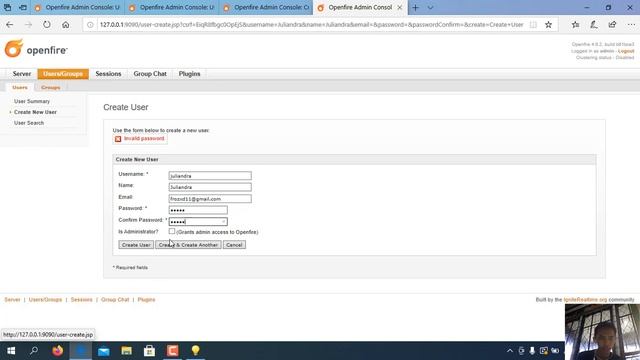Launch Firefox from taskbar

tap(58, 351)
